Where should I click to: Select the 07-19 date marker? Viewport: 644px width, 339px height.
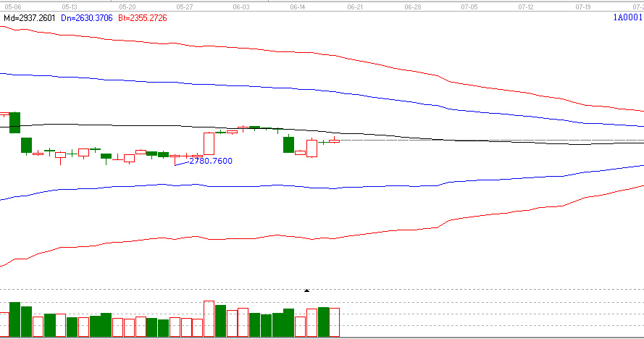click(583, 5)
